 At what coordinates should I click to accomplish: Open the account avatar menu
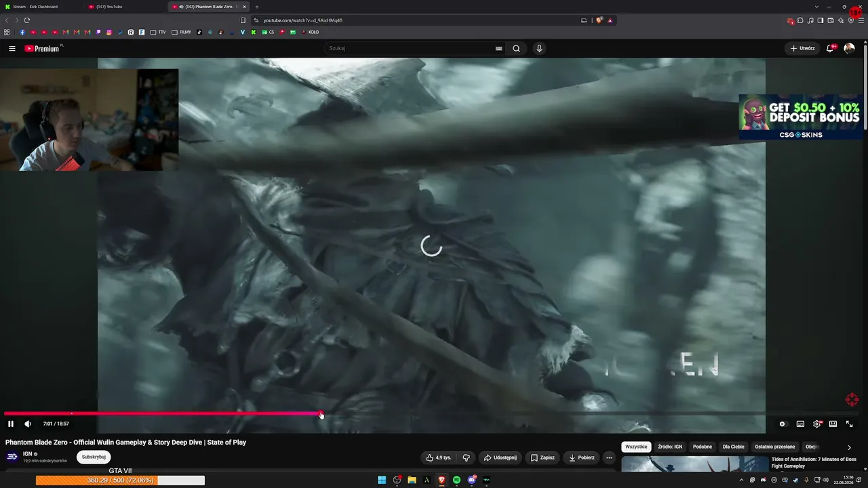coord(849,49)
